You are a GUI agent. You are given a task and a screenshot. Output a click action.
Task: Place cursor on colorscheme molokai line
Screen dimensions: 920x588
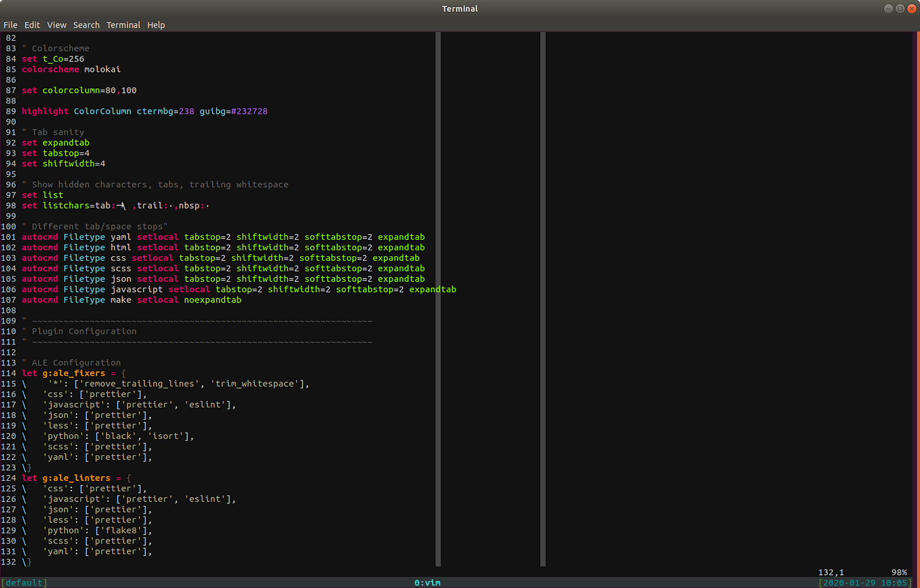pyautogui.click(x=72, y=69)
